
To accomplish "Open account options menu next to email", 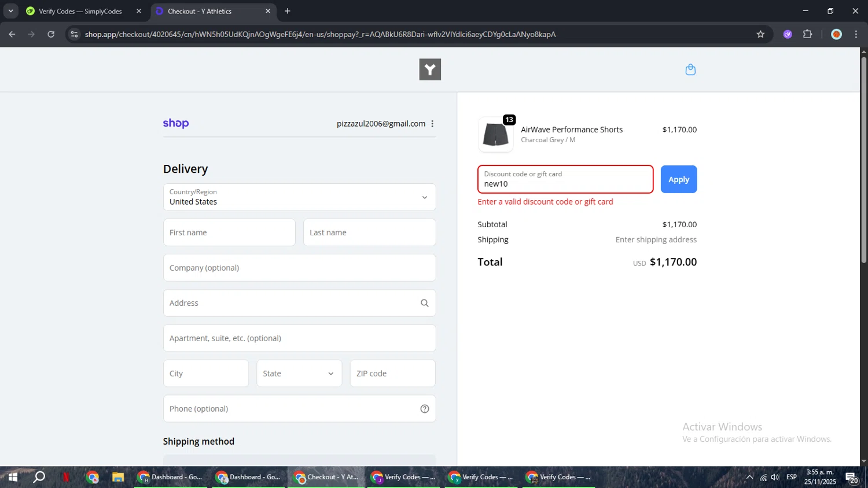I will tap(432, 124).
